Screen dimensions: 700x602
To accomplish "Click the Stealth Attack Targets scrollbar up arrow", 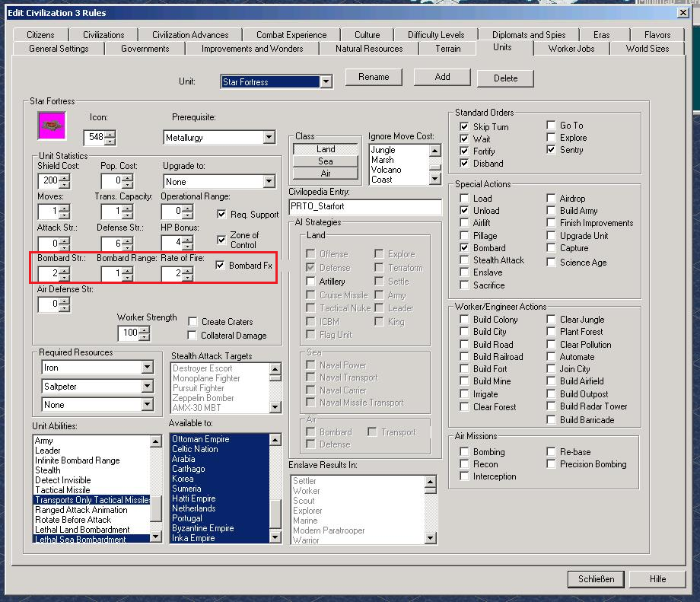I will click(275, 369).
